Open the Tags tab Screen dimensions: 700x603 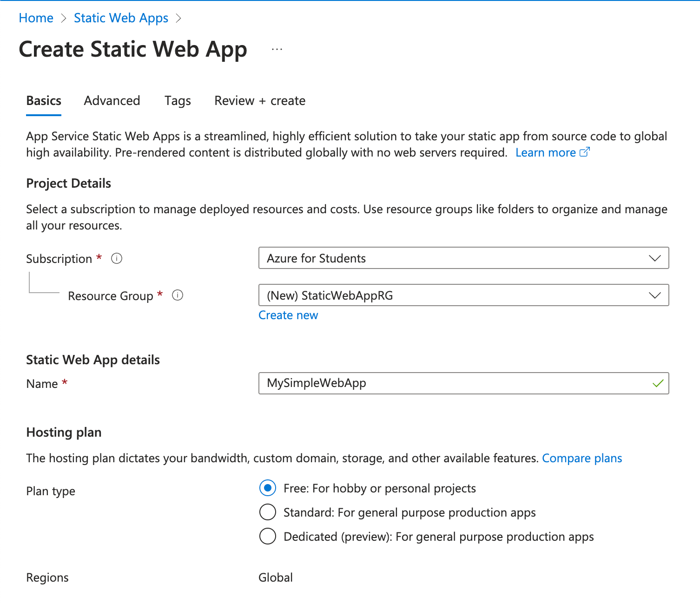coord(178,101)
